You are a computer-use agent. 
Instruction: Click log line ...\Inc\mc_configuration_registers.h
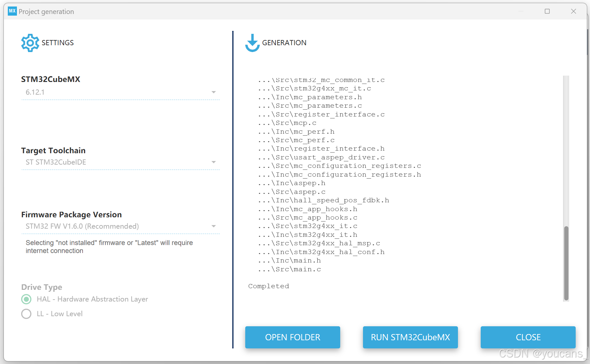click(x=340, y=175)
